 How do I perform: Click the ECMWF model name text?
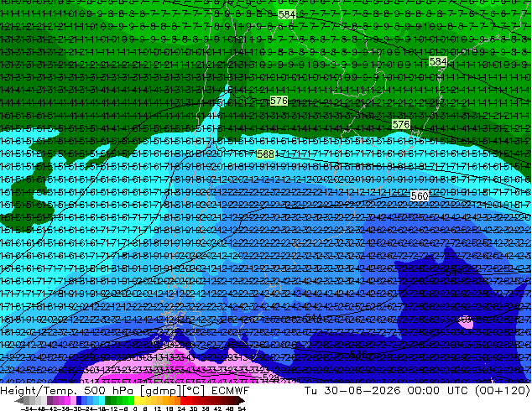pyautogui.click(x=231, y=391)
